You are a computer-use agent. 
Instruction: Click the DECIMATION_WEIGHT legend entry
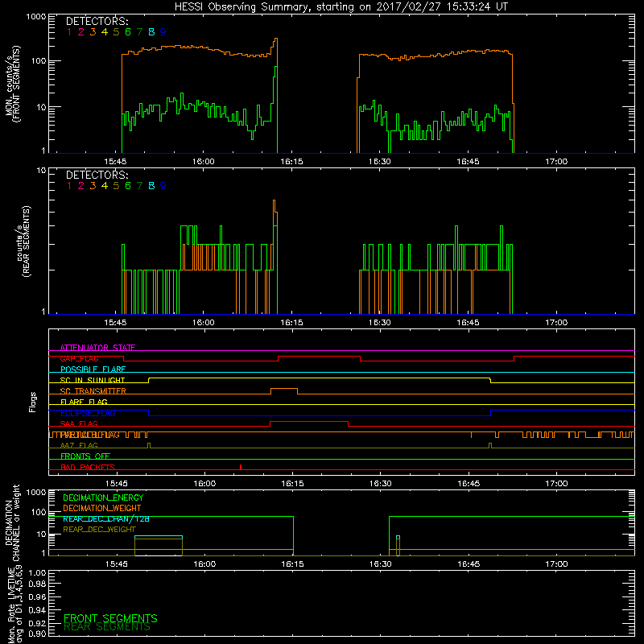coord(102,508)
